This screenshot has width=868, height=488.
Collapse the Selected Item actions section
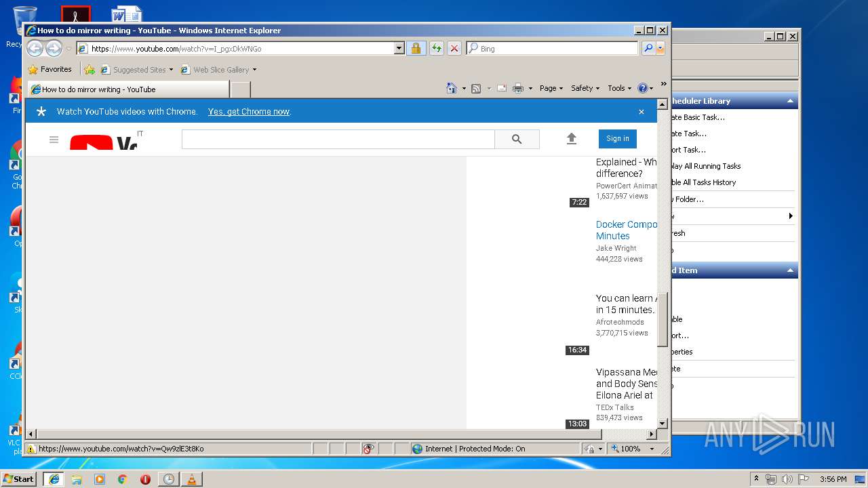tap(790, 270)
